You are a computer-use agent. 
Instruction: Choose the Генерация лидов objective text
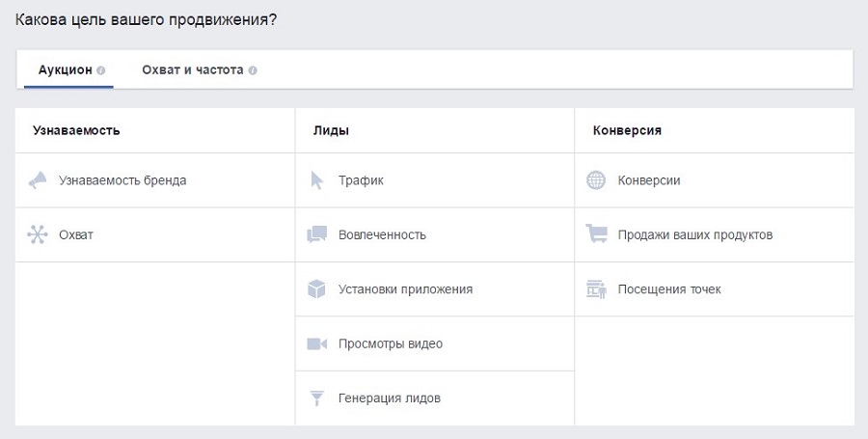[x=389, y=398]
